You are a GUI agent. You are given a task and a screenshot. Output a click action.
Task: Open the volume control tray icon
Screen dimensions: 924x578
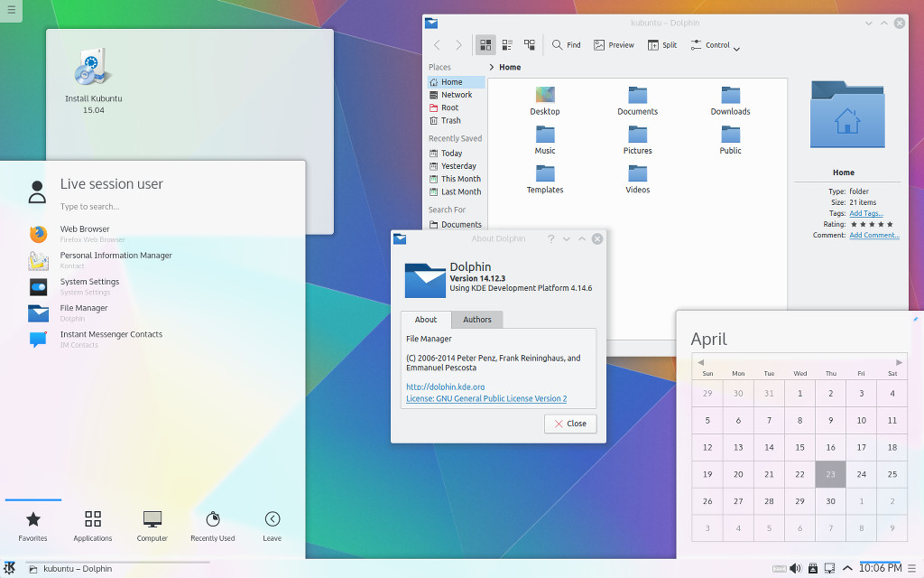coord(796,569)
